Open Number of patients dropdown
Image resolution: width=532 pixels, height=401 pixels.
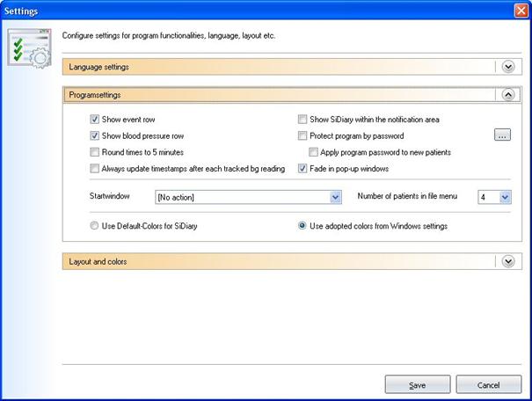pyautogui.click(x=505, y=197)
